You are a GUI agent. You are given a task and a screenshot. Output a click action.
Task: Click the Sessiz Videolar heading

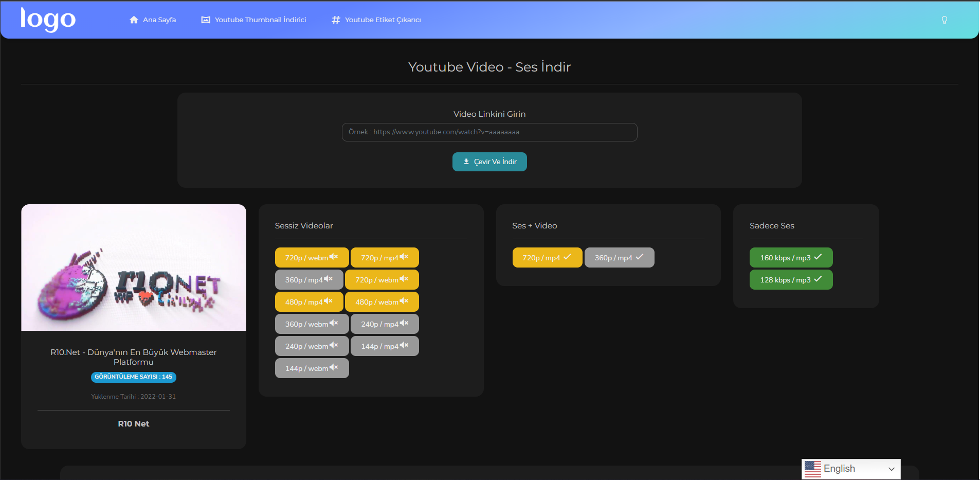pos(304,226)
